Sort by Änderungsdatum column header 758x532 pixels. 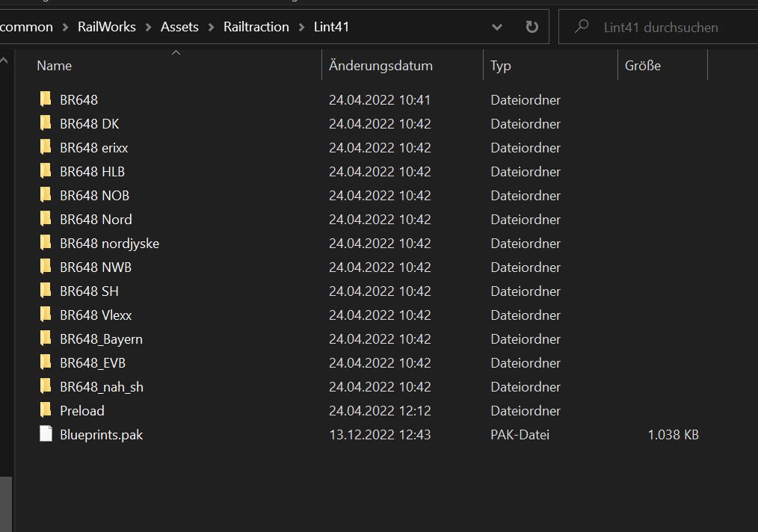click(380, 66)
